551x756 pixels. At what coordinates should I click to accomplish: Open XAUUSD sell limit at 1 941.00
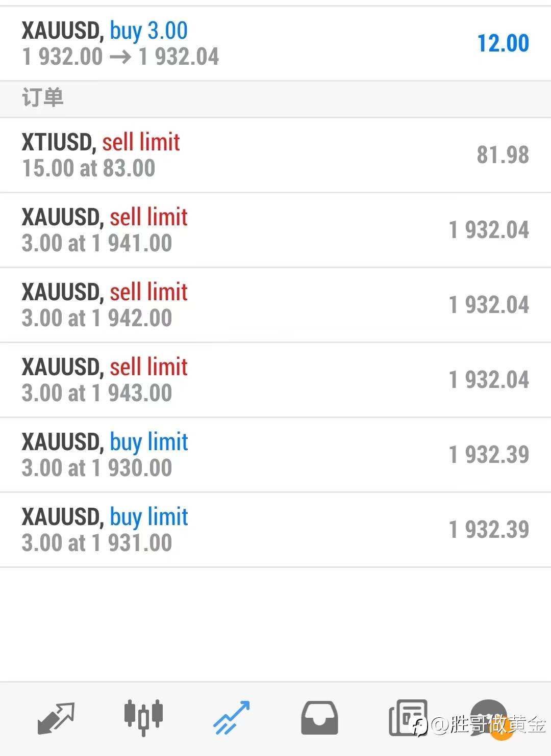pos(275,230)
